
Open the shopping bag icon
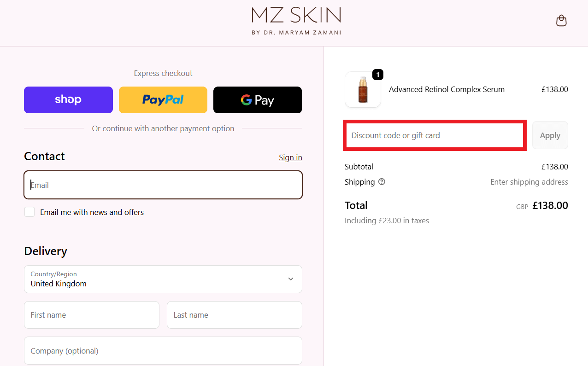click(x=561, y=20)
